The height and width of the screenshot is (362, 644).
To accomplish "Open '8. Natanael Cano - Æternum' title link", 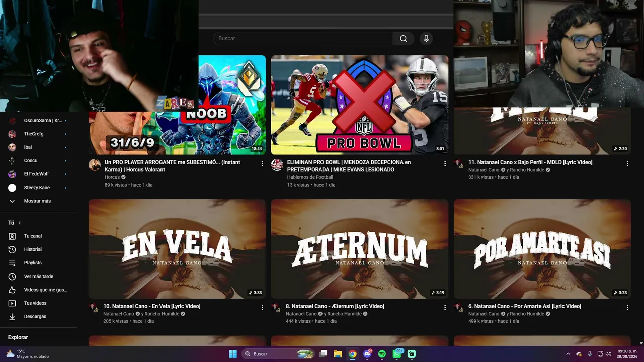I will tap(335, 306).
